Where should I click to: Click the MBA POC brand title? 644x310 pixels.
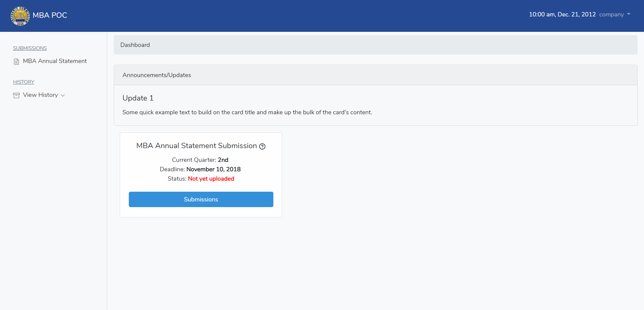click(50, 15)
